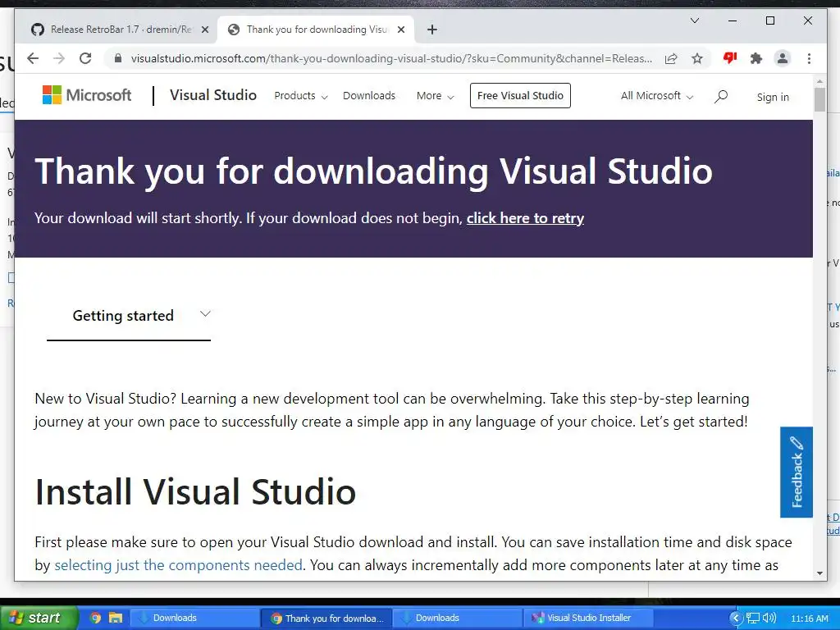Select the Thank you for downloading tab

(x=317, y=30)
